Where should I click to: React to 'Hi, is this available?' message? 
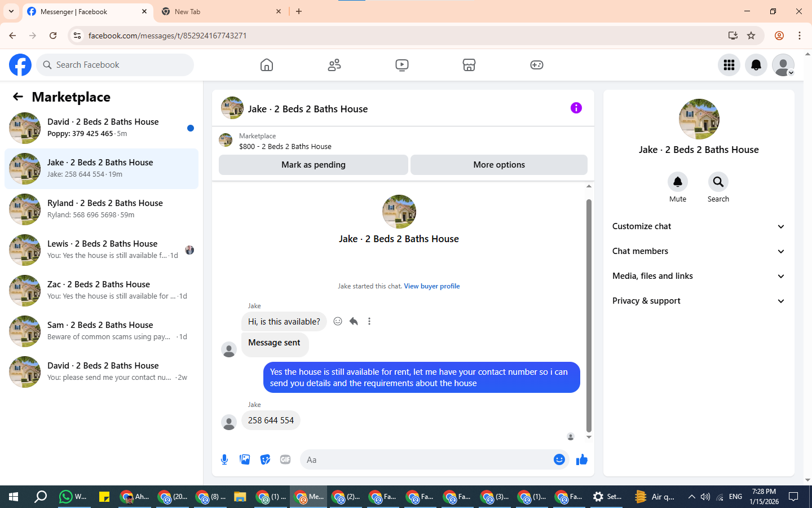[x=338, y=321]
